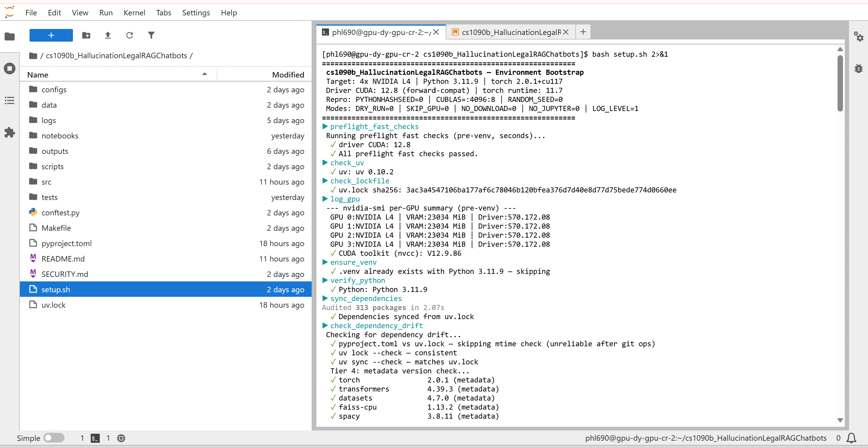The image size is (868, 447).
Task: Open the file name filter
Action: point(151,35)
